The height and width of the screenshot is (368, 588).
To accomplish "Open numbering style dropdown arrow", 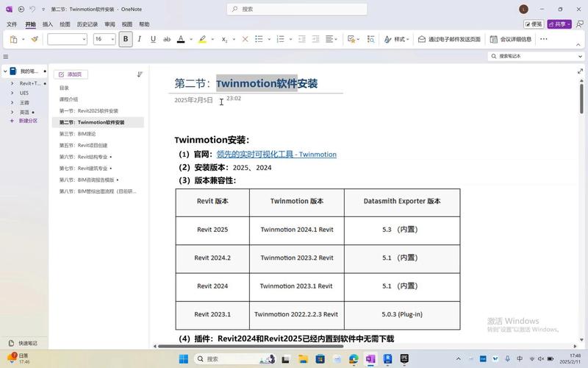I will click(290, 39).
